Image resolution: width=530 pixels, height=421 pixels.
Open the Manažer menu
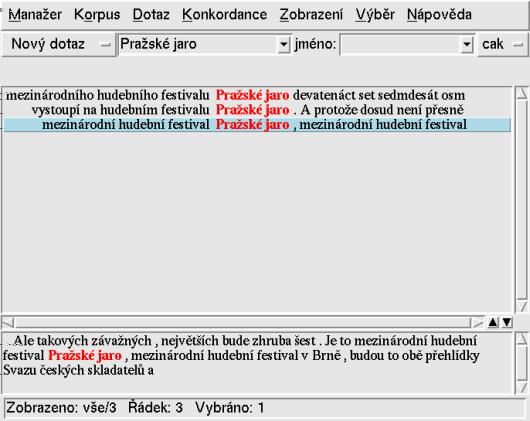click(35, 15)
